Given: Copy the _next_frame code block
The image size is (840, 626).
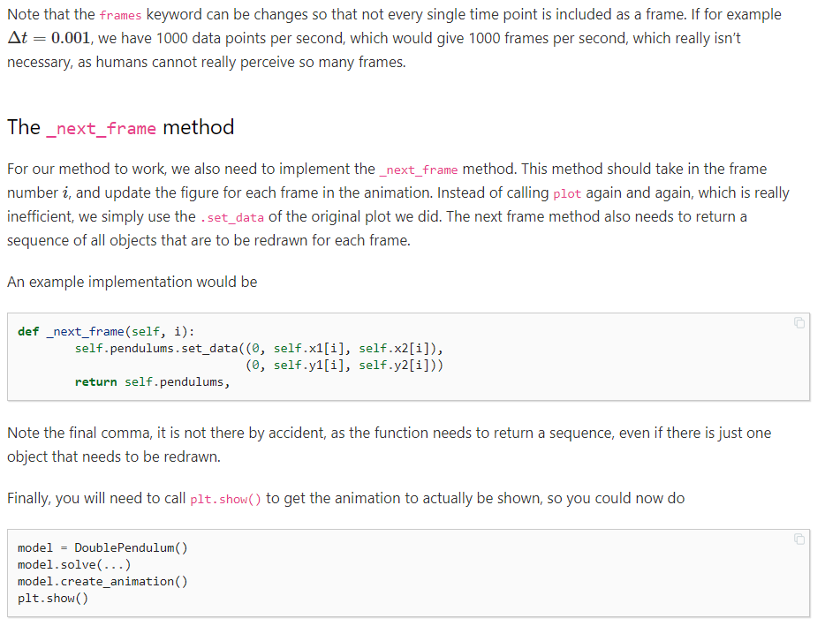Looking at the screenshot, I should [798, 323].
